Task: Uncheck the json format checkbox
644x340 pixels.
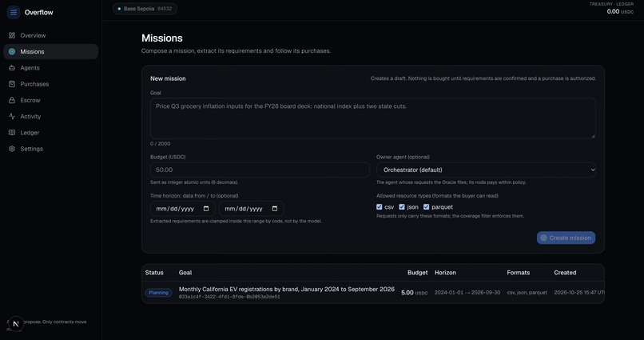Action: click(x=402, y=206)
